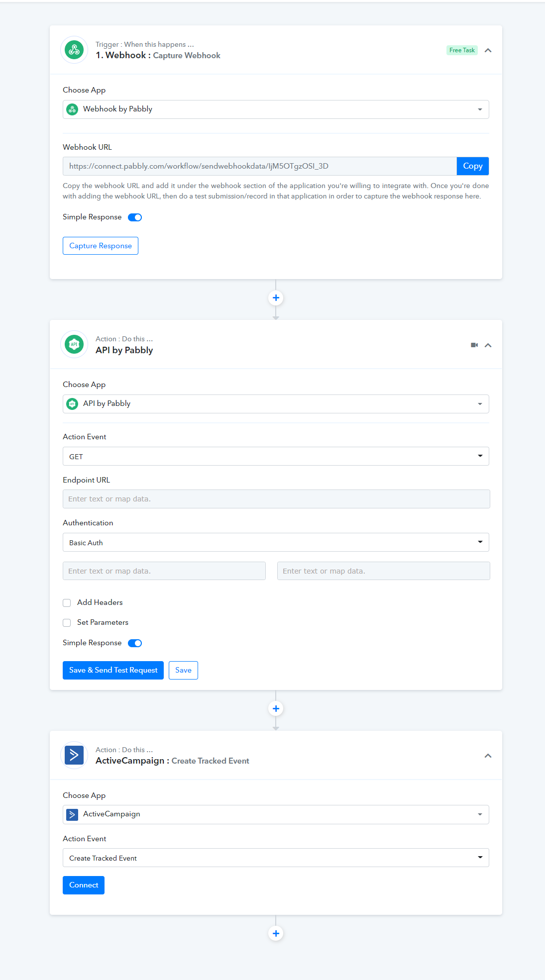The image size is (545, 980).
Task: Click the Free Task badge
Action: point(462,50)
